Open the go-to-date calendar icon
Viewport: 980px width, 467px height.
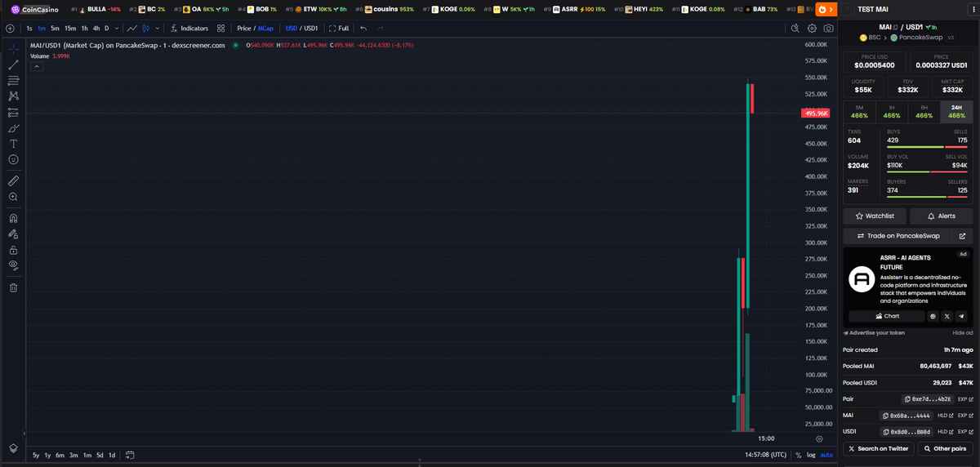130,455
